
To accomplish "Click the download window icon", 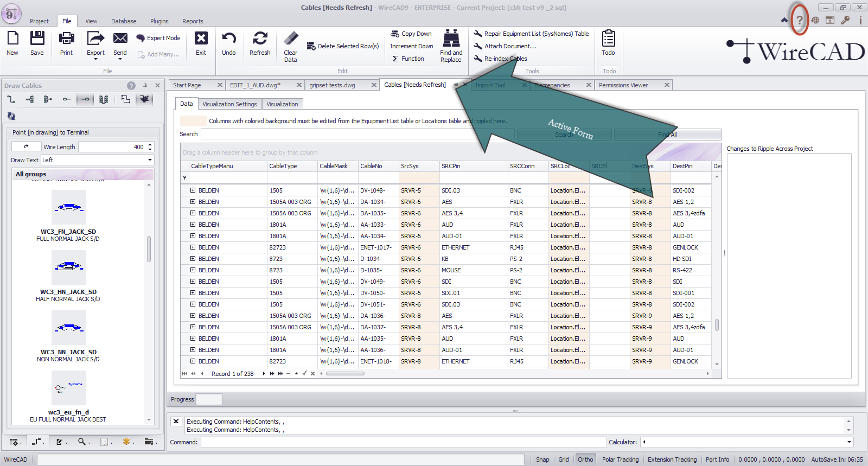I will (x=830, y=20).
